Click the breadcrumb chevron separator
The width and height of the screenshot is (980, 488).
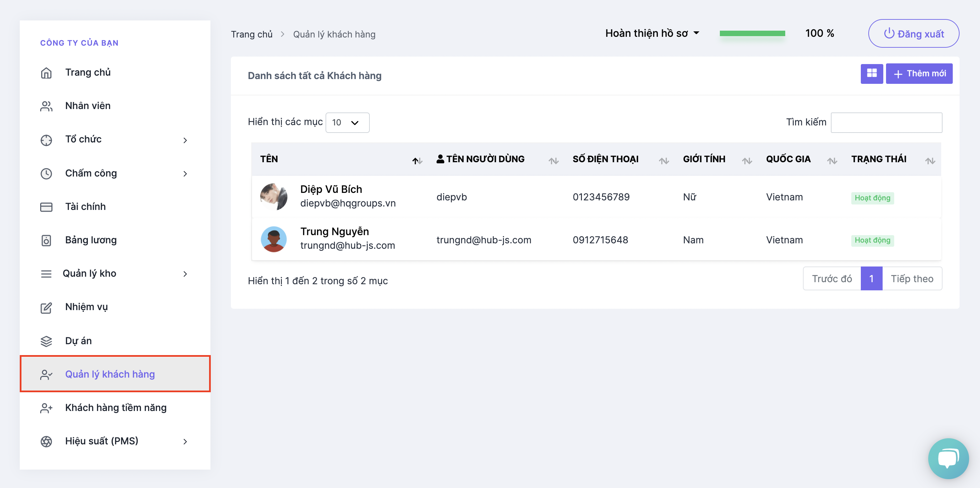(282, 34)
